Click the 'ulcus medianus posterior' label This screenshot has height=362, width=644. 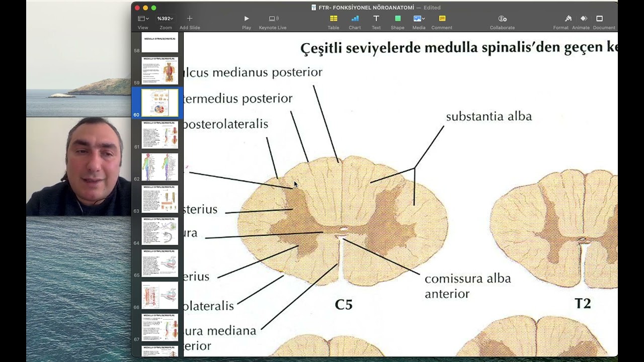click(x=253, y=72)
